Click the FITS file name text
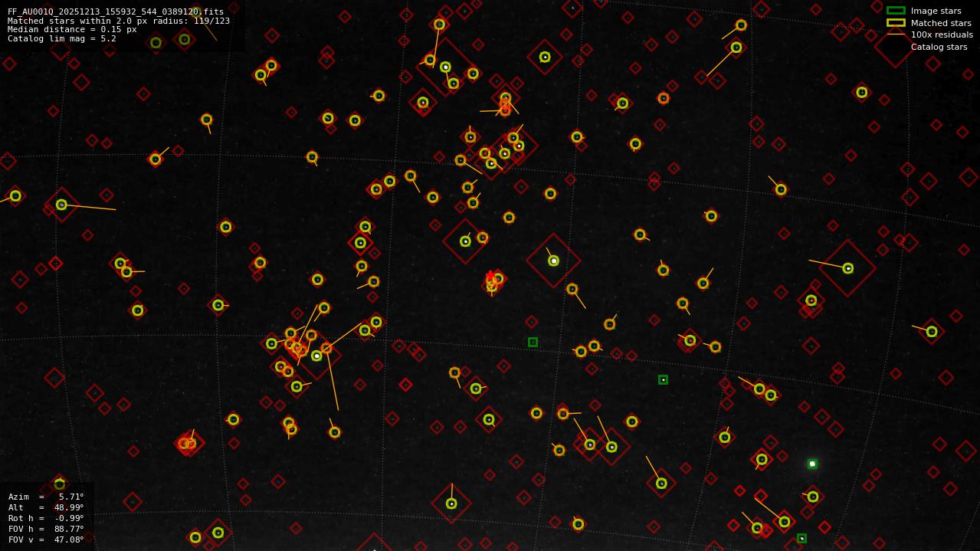This screenshot has width=980, height=551. tap(116, 11)
